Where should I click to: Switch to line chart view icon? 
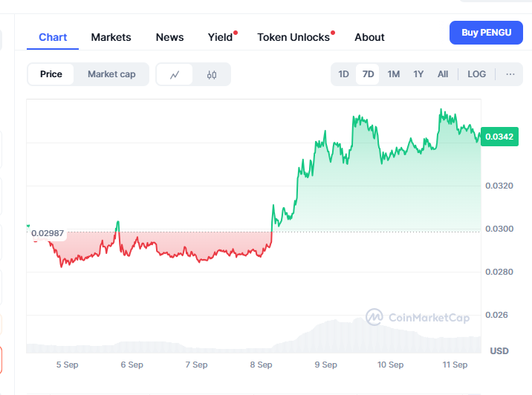pos(175,74)
